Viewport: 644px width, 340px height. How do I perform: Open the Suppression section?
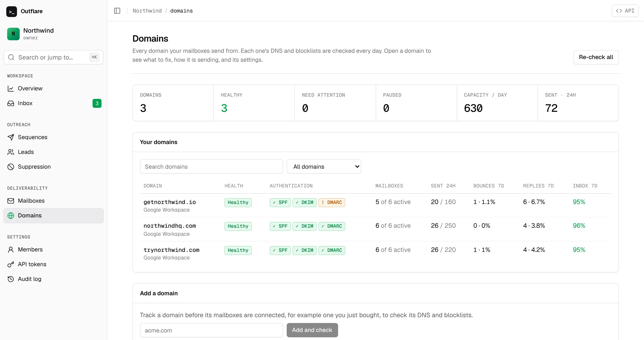point(53,167)
